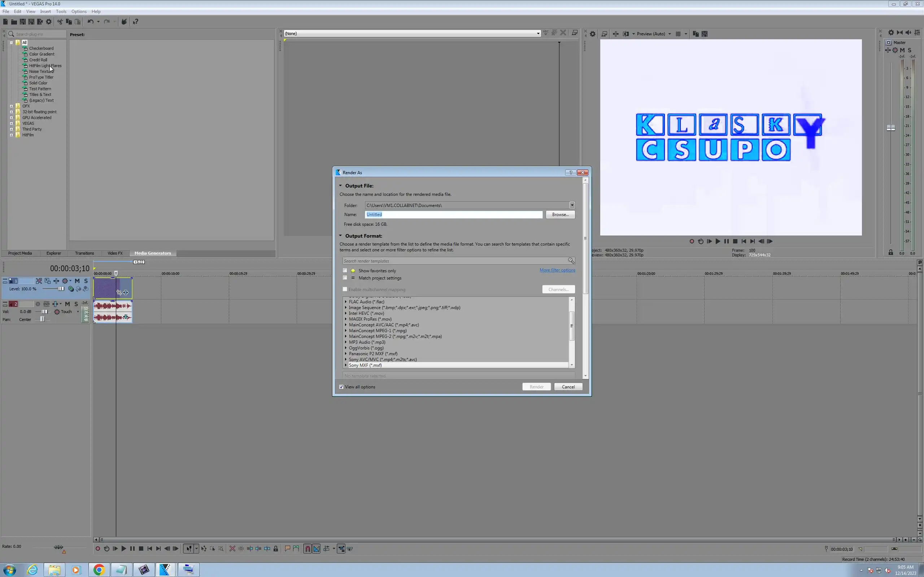The height and width of the screenshot is (577, 924).
Task: Check Match project settings option
Action: (x=345, y=278)
